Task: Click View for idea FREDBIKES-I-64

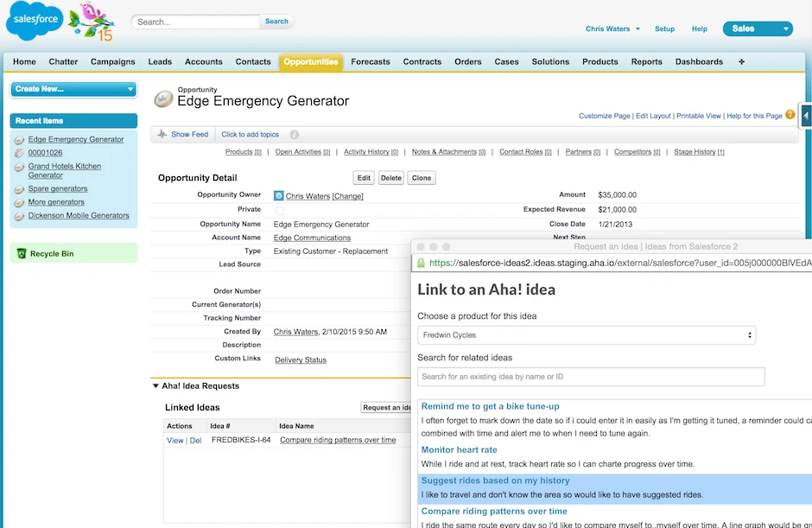Action: 175,441
